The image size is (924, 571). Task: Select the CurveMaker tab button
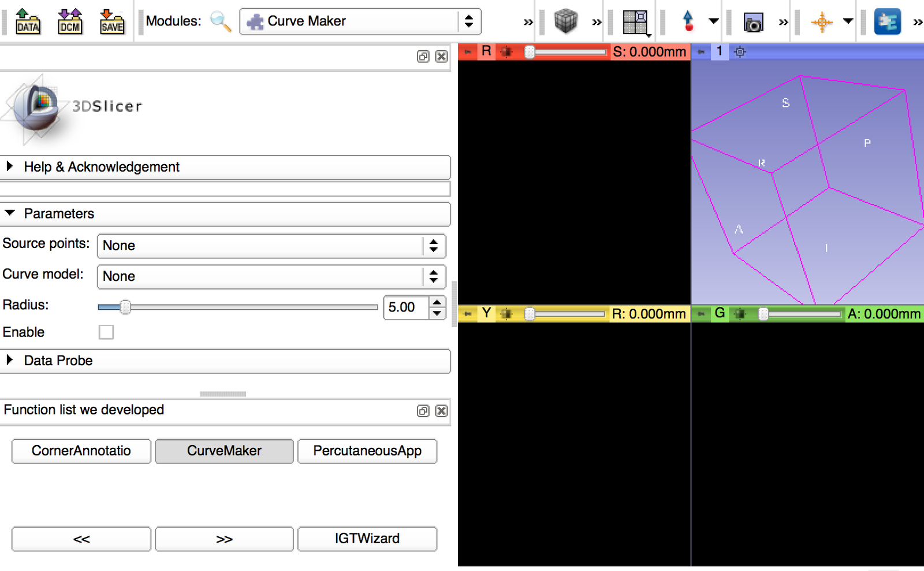224,451
